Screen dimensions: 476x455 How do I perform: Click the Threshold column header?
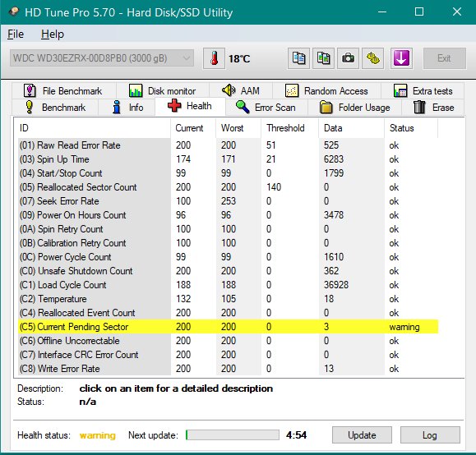pyautogui.click(x=290, y=128)
